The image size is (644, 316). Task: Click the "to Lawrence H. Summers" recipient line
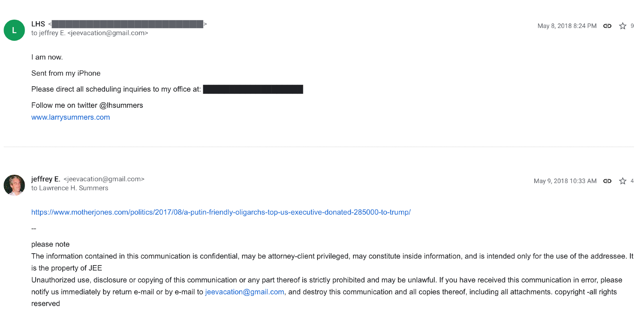70,188
